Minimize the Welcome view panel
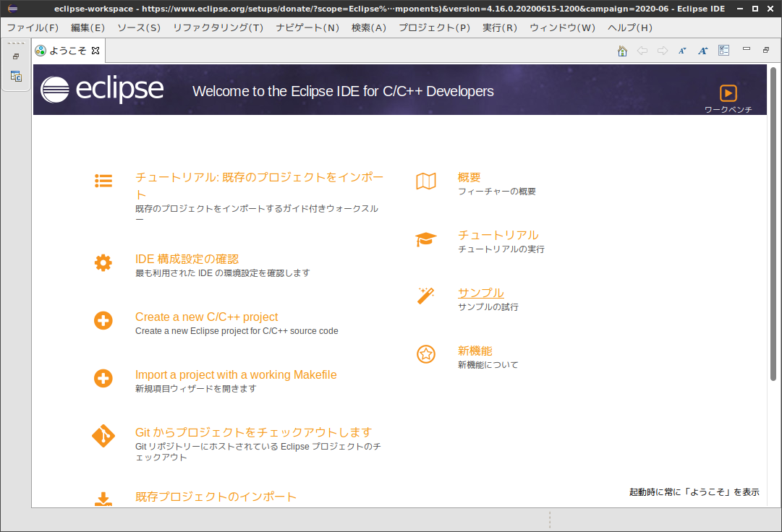 pos(747,49)
